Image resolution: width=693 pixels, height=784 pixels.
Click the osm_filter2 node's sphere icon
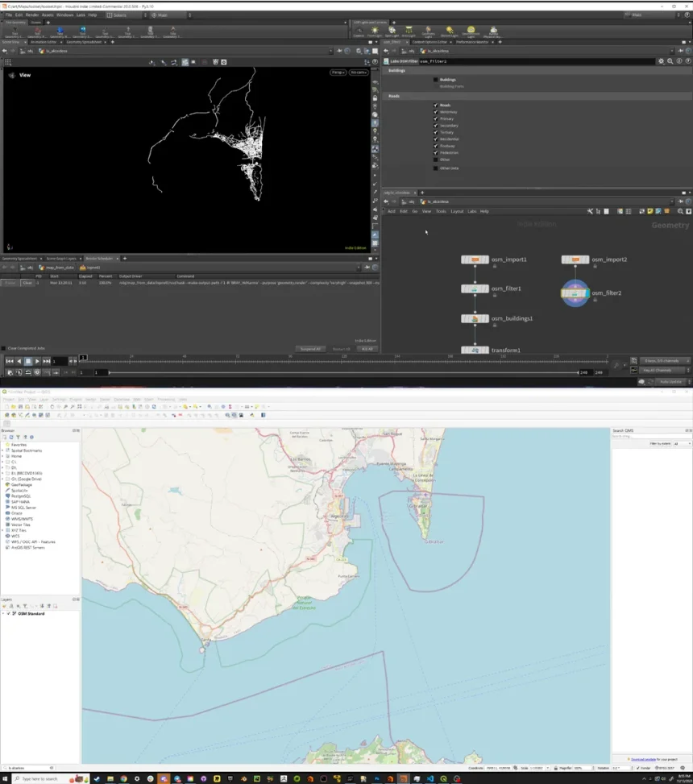pyautogui.click(x=575, y=294)
